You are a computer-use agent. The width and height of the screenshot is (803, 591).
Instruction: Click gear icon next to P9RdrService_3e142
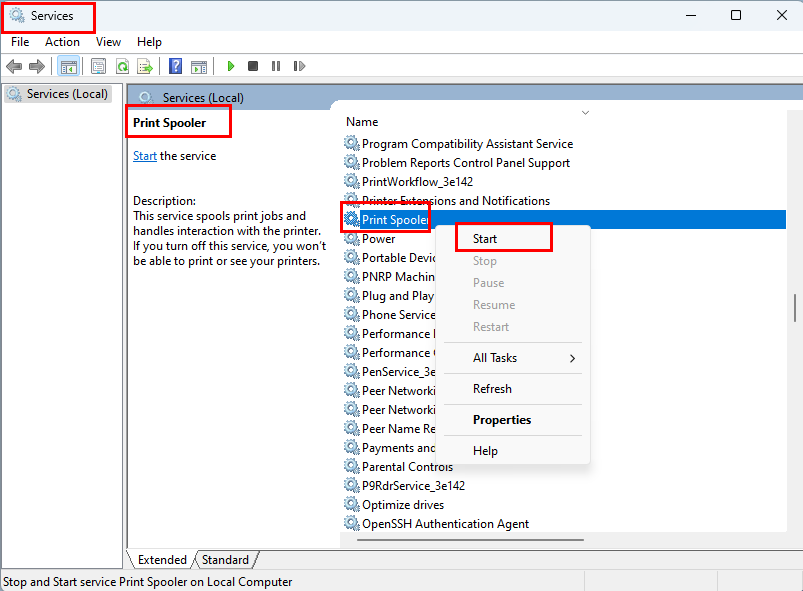coord(351,486)
